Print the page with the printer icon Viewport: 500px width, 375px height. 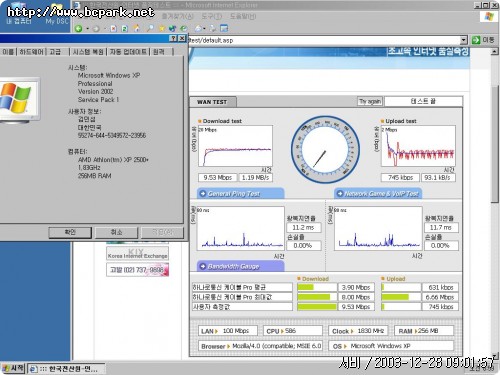(213, 29)
